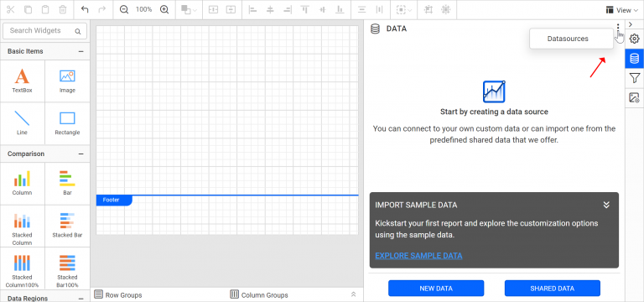644x302 pixels.
Task: Toggle the report footer icon
Action: 231,9
